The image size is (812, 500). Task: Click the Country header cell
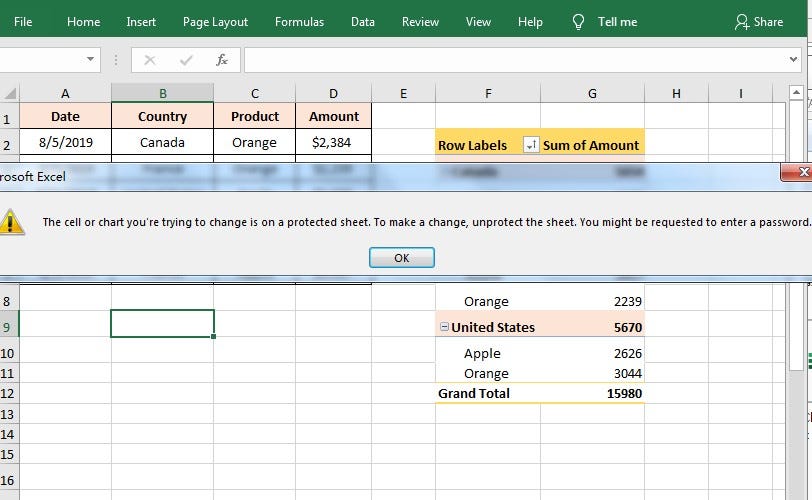pos(163,116)
